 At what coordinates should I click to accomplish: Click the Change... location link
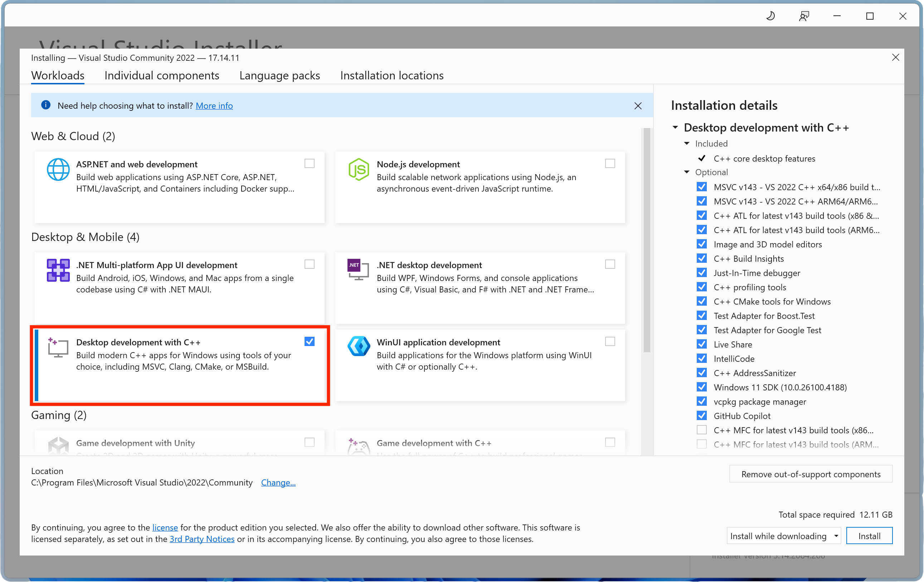[x=278, y=483]
